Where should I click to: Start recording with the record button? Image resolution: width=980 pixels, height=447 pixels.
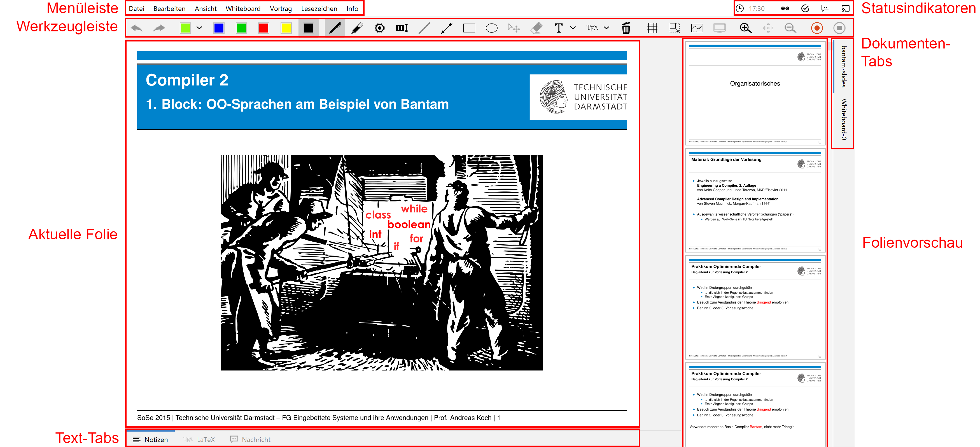(x=816, y=28)
